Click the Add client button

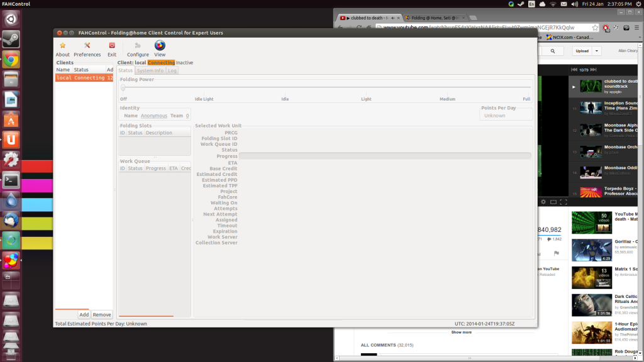click(x=84, y=315)
